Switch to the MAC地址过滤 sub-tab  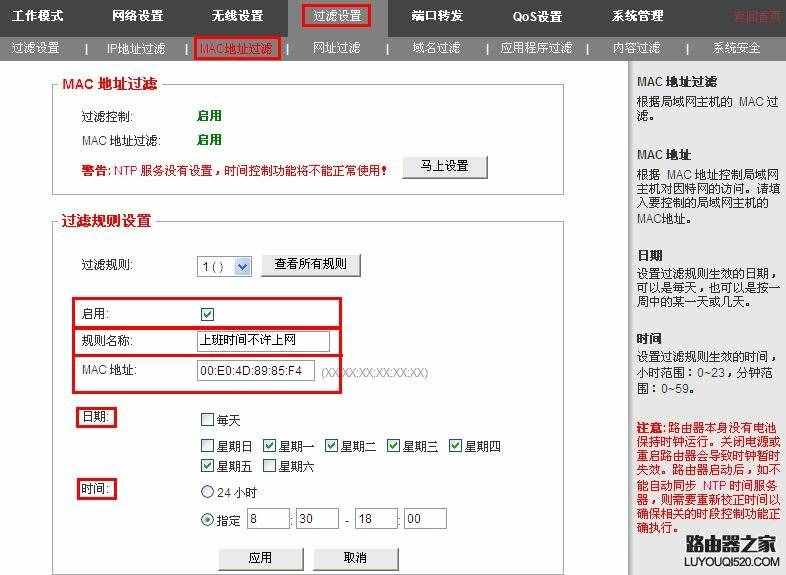coord(237,48)
